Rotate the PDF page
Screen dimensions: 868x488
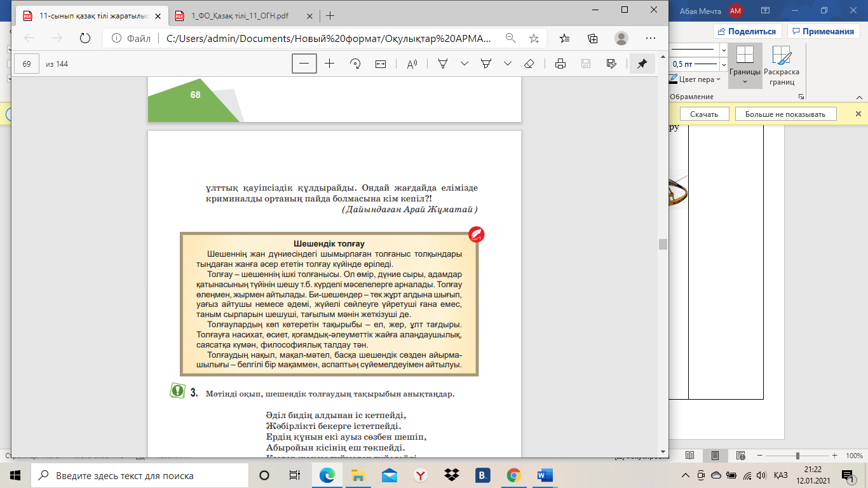pyautogui.click(x=356, y=64)
